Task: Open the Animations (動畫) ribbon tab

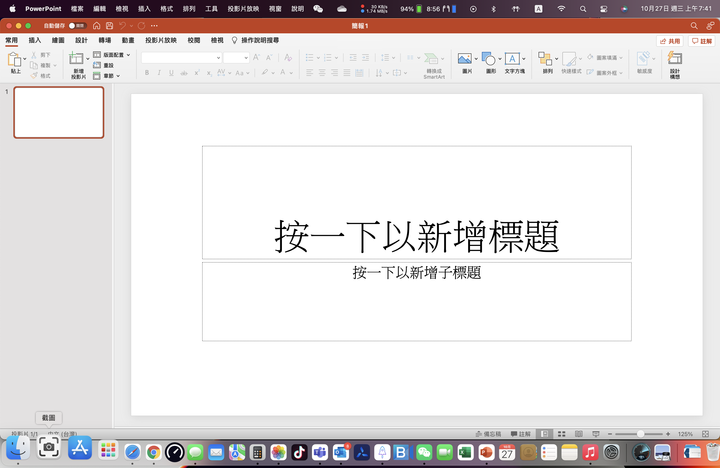Action: click(128, 40)
